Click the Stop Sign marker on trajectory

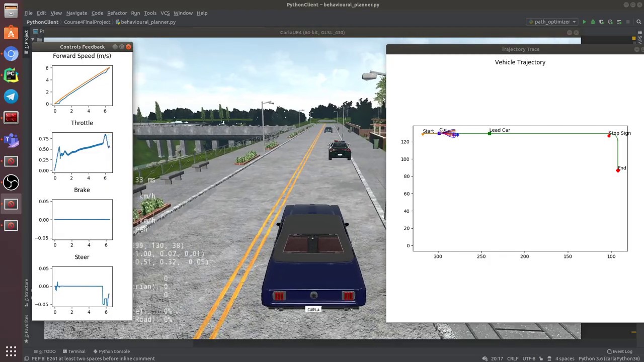(609, 135)
